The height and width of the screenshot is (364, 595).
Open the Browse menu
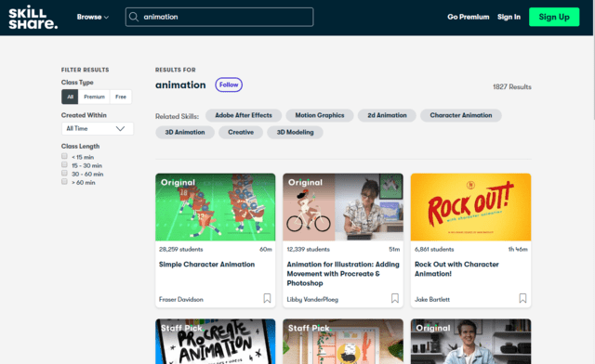tap(93, 17)
